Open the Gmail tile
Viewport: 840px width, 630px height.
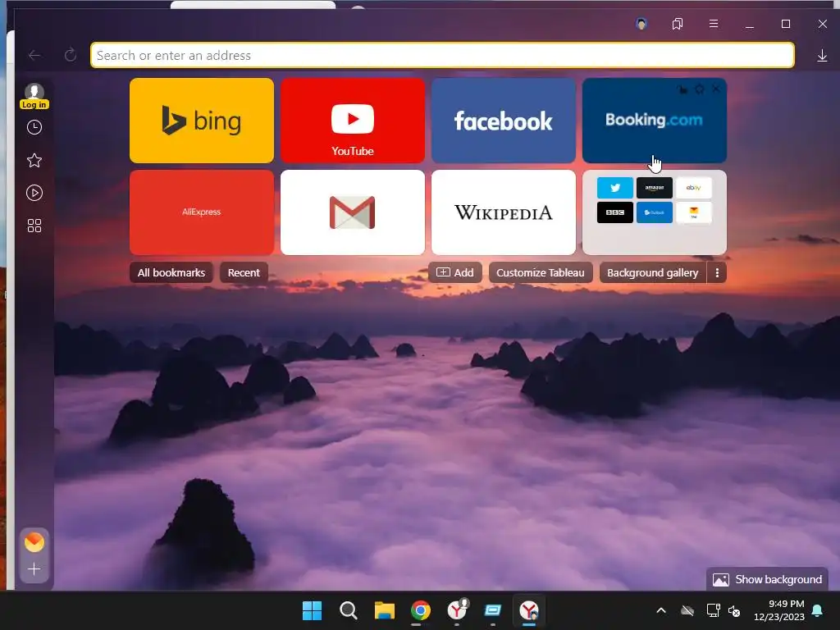coord(353,212)
